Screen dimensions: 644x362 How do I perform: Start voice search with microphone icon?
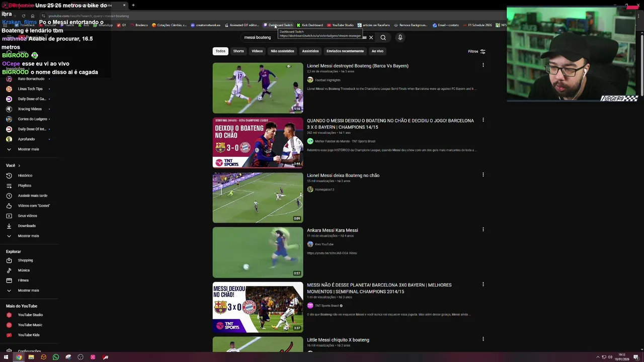[x=400, y=37]
